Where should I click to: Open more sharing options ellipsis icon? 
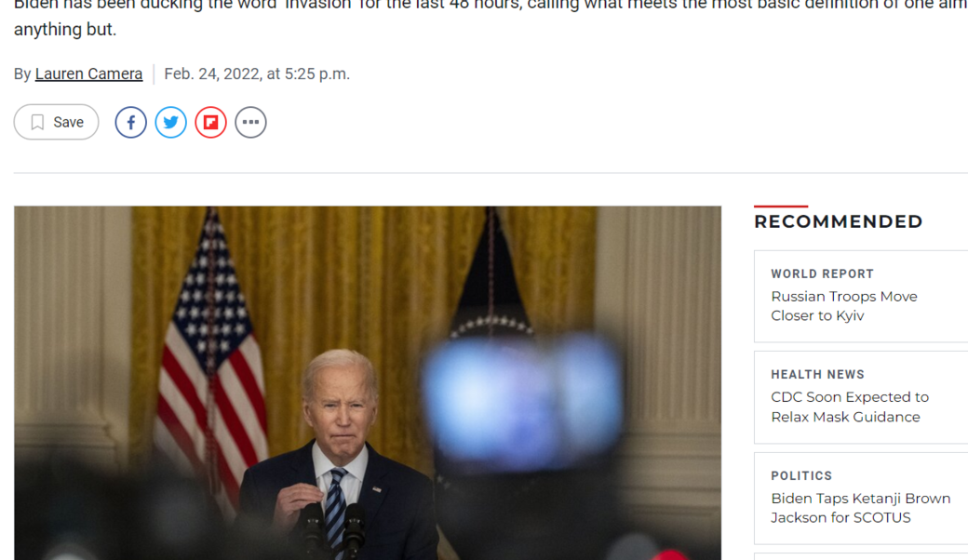click(250, 122)
